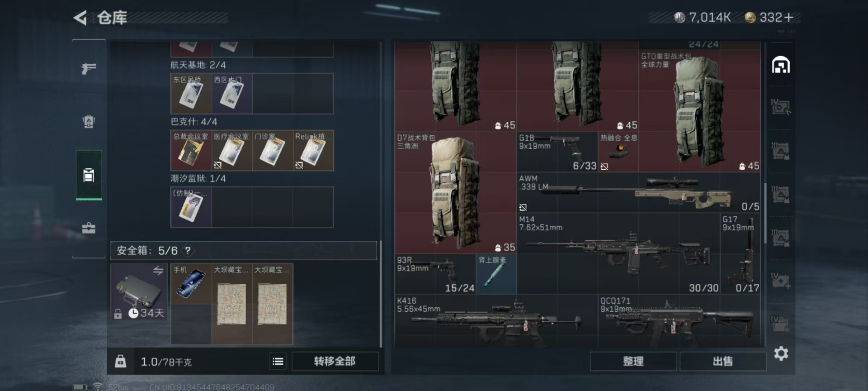The width and height of the screenshot is (868, 391).
Task: Switch to the backpack gear tab
Action: 89,121
